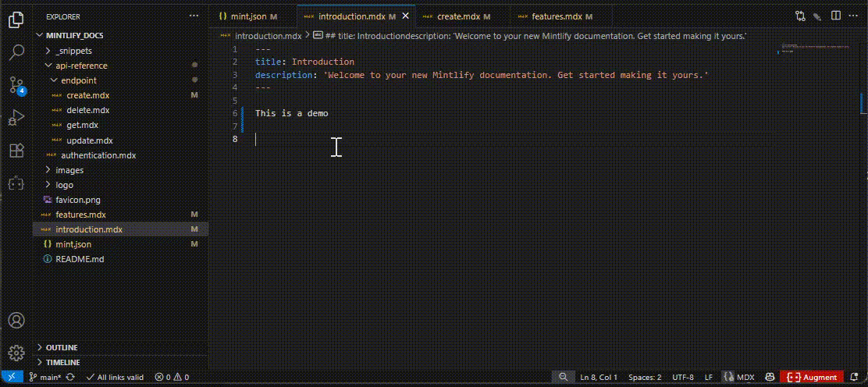This screenshot has width=868, height=387.
Task: Click All links valid status item
Action: point(116,377)
